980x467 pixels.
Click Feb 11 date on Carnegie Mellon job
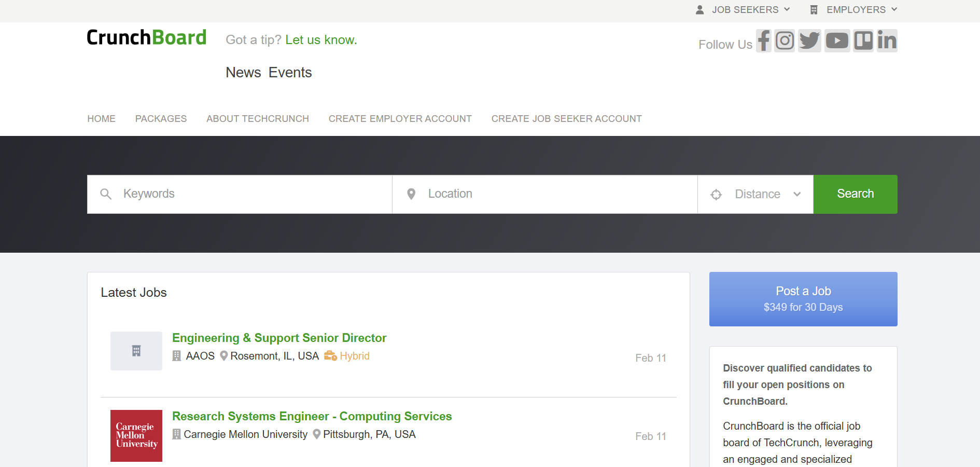click(x=651, y=436)
